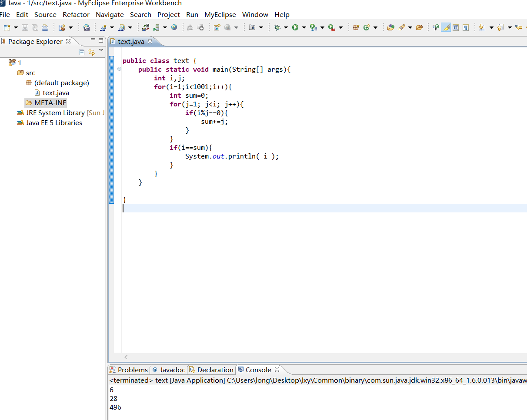Click the green Run button in the toolbar
The image size is (527, 420).
click(295, 27)
